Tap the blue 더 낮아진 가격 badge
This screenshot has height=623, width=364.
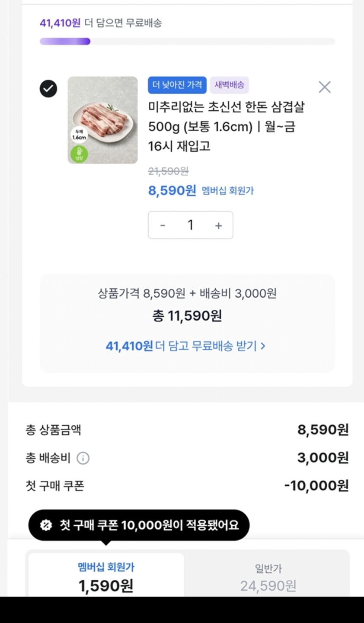tap(177, 85)
